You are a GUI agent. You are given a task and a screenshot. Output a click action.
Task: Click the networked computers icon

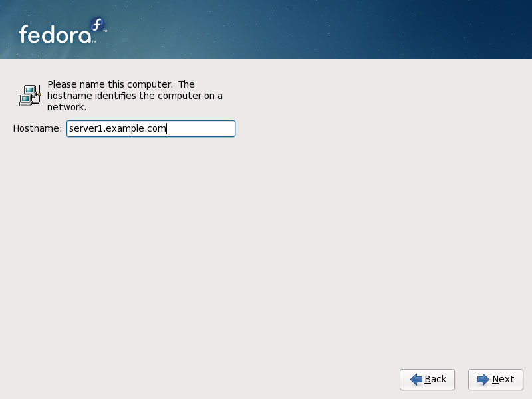(x=29, y=96)
